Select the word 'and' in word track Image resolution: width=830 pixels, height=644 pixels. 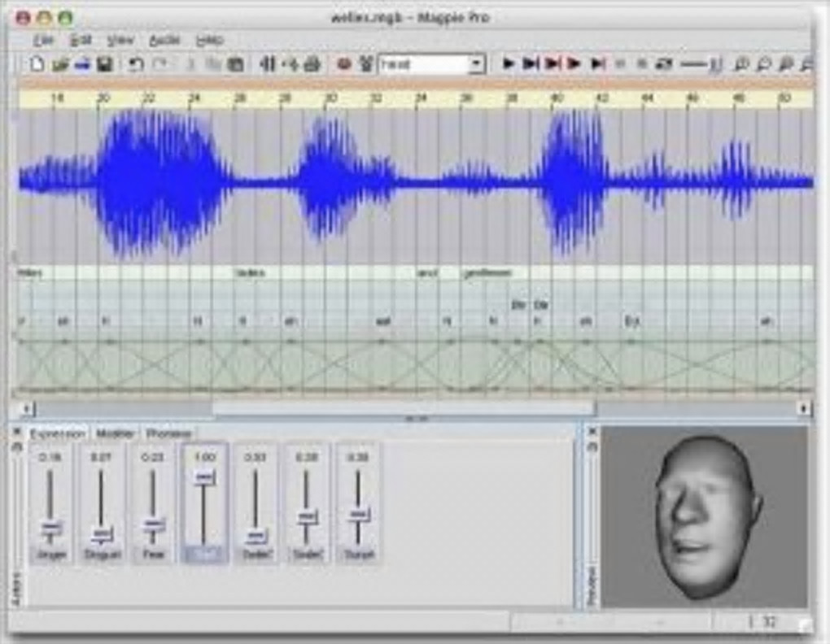click(x=427, y=273)
